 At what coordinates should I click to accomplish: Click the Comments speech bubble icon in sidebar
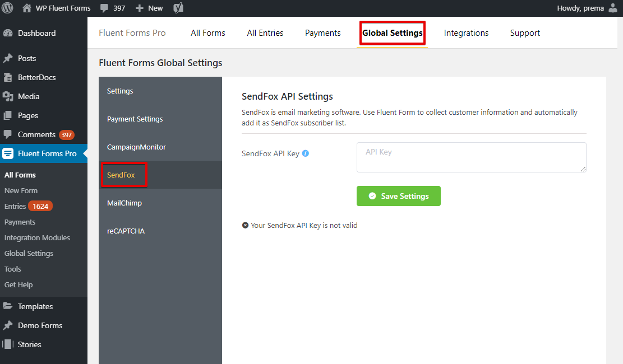coord(8,134)
